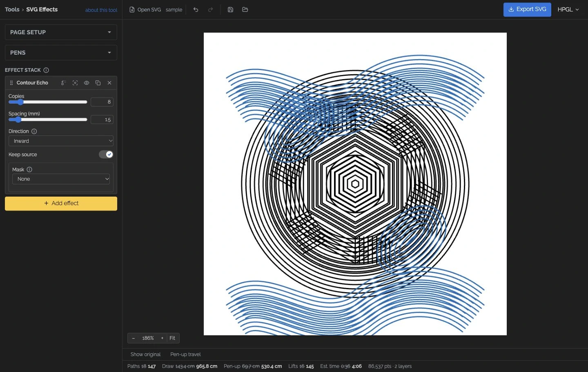Open the 'about this tool' link
This screenshot has height=372, width=588.
[x=101, y=10]
